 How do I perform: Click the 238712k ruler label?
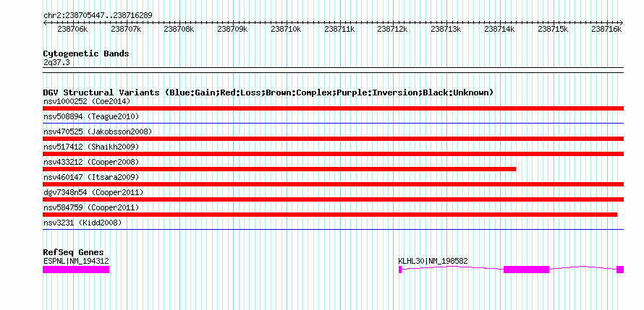tap(393, 30)
